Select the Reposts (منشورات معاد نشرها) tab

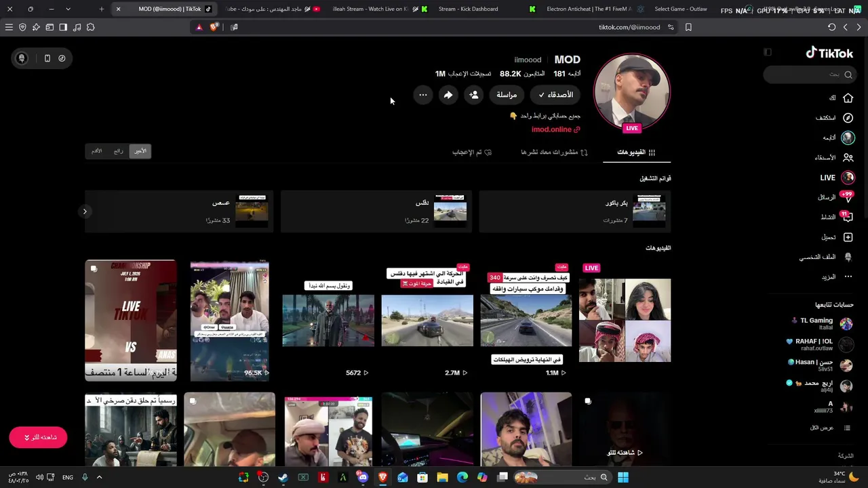click(x=554, y=152)
